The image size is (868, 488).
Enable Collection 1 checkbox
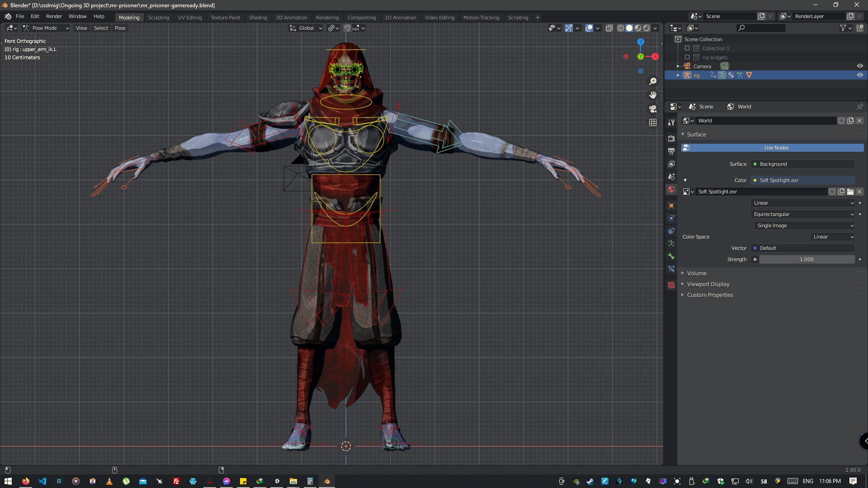point(687,48)
